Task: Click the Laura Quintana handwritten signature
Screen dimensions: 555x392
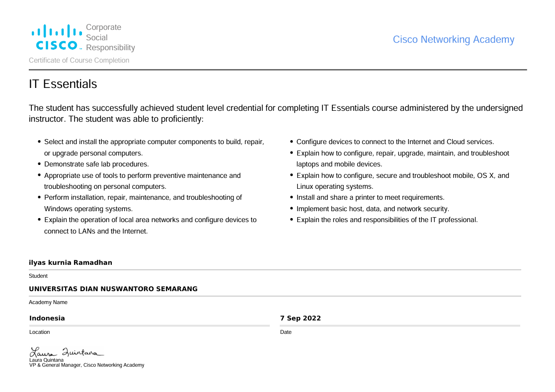Action: pyautogui.click(x=67, y=352)
